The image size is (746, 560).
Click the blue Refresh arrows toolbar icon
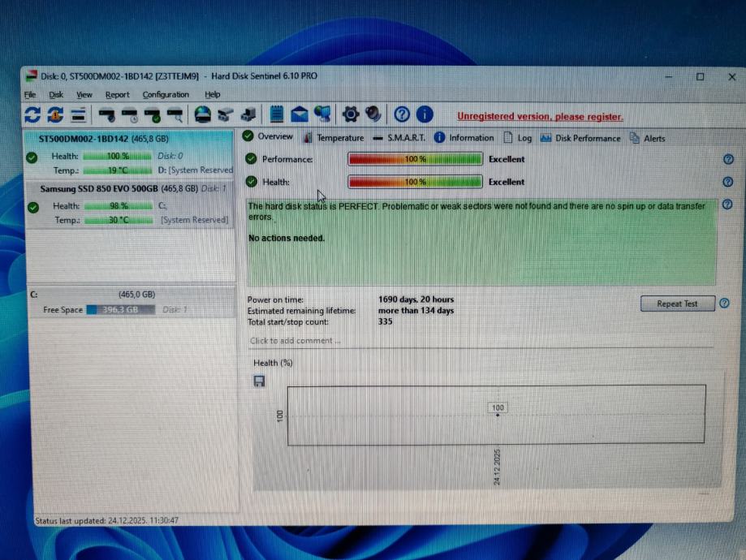pos(32,114)
